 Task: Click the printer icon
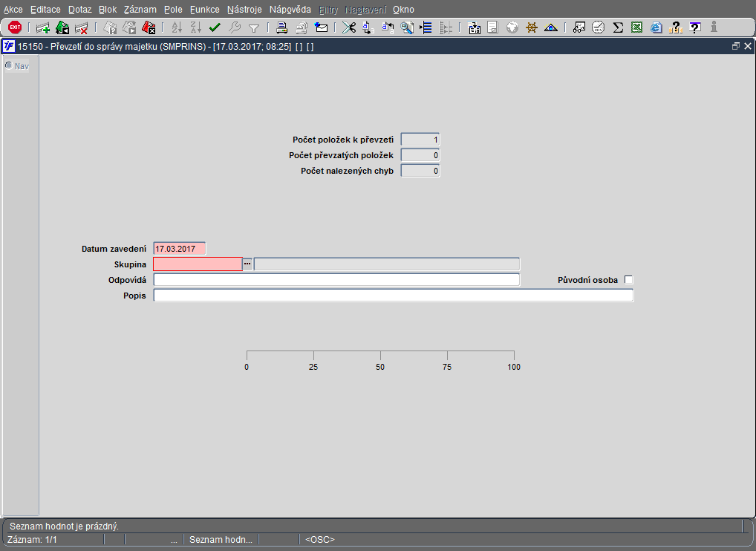[x=282, y=28]
